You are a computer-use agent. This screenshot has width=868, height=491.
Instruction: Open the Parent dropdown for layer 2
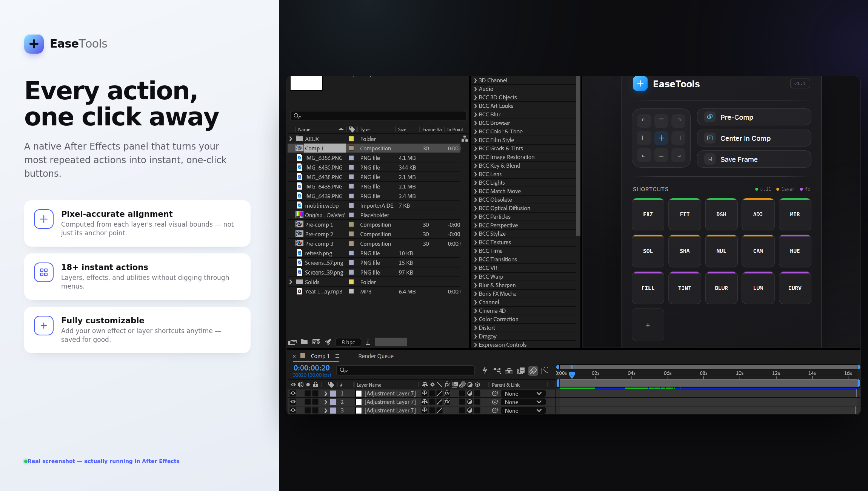(523, 402)
